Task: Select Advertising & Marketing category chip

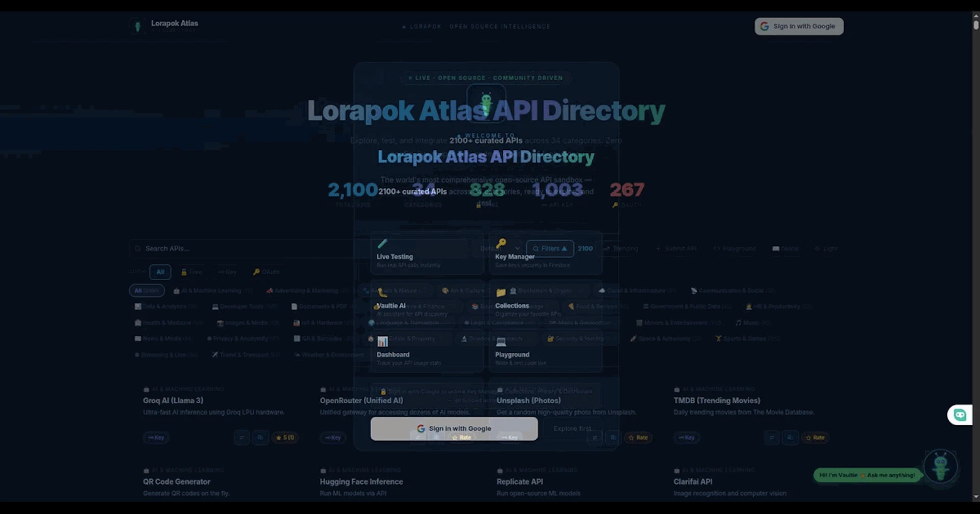Action: pyautogui.click(x=307, y=291)
